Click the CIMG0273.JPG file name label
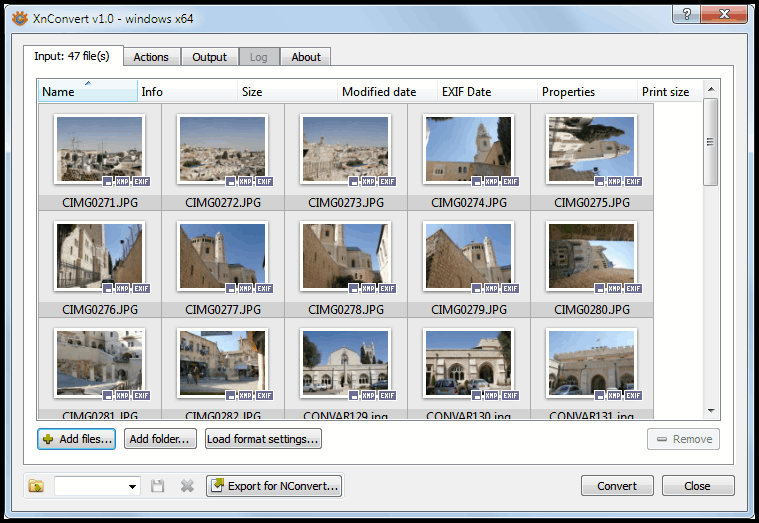The image size is (759, 523). click(346, 202)
